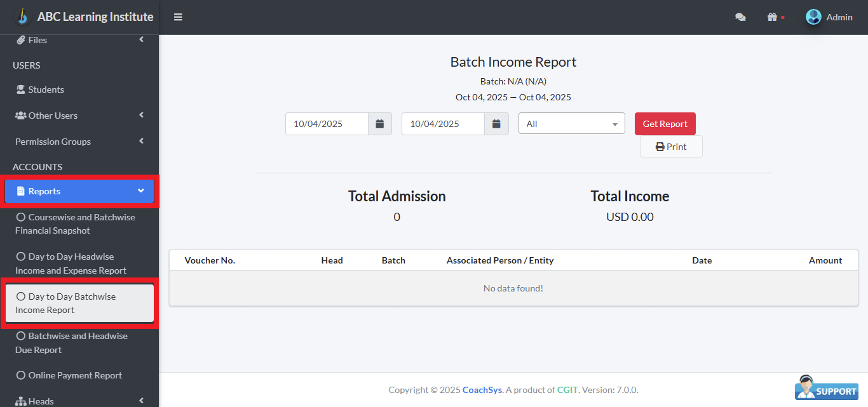Click the printer icon on Print button
This screenshot has width=868, height=407.
(x=659, y=146)
